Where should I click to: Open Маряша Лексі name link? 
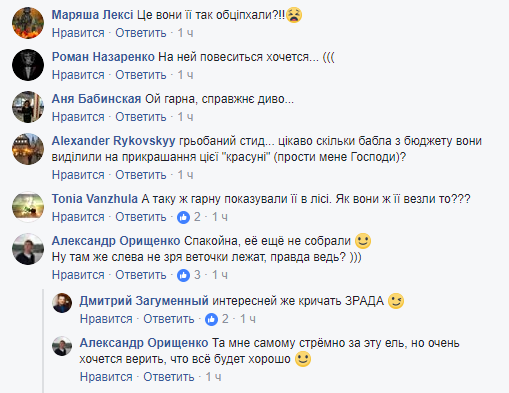pos(92,15)
